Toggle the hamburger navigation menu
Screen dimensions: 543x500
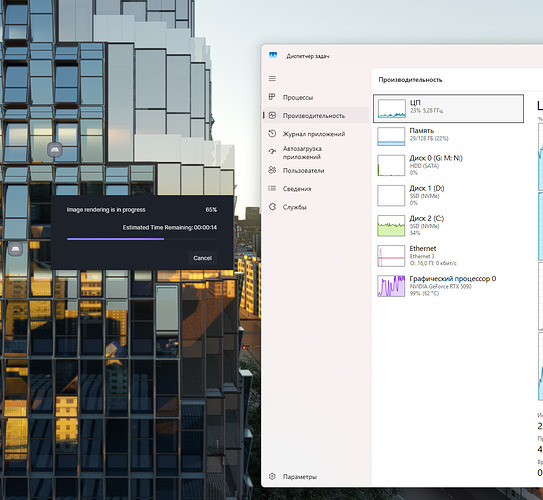[272, 79]
